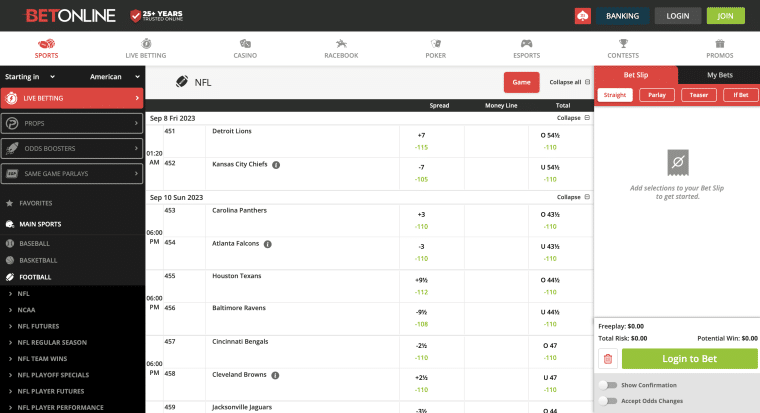This screenshot has width=760, height=413.
Task: Open the Esports gamepad icon
Action: 526,44
